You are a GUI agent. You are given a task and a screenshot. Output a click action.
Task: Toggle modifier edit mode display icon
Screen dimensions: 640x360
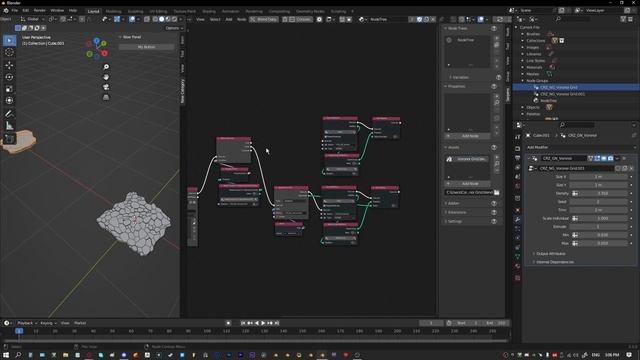[597, 158]
